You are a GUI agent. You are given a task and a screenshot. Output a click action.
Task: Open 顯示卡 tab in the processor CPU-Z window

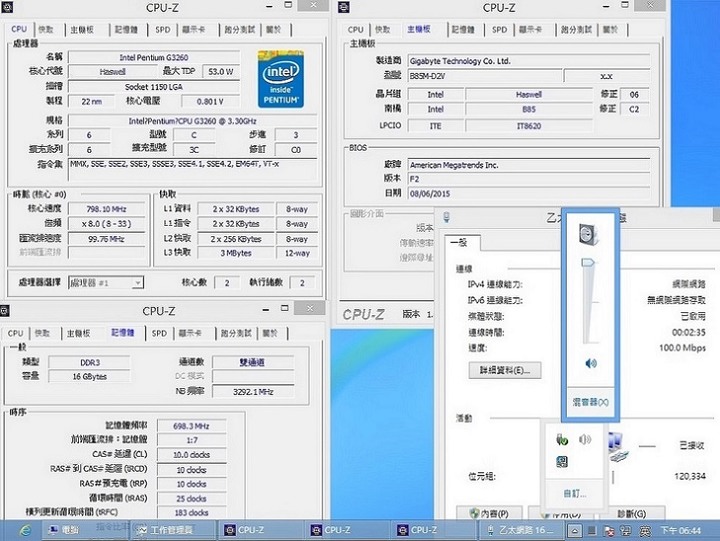point(194,29)
